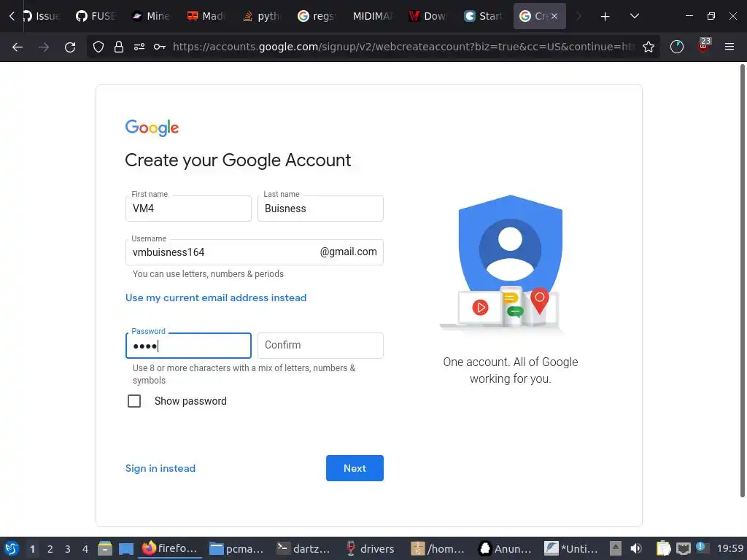Click the notification tray icon
Screen dimensions: 747x560
pyautogui.click(x=703, y=548)
